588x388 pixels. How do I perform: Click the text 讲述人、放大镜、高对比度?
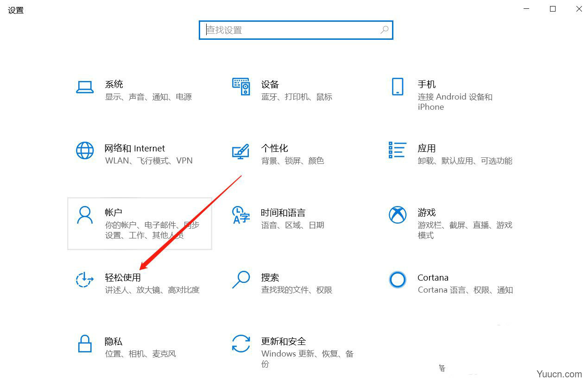pyautogui.click(x=152, y=290)
